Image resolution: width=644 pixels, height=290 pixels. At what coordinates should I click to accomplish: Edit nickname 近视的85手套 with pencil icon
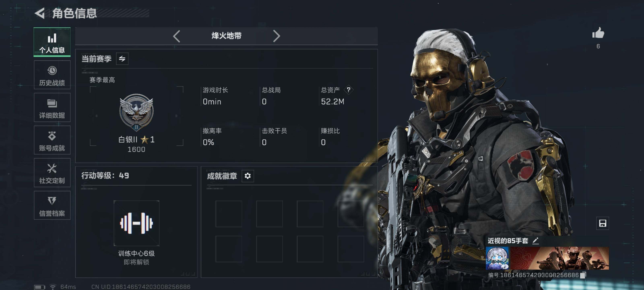pyautogui.click(x=535, y=241)
